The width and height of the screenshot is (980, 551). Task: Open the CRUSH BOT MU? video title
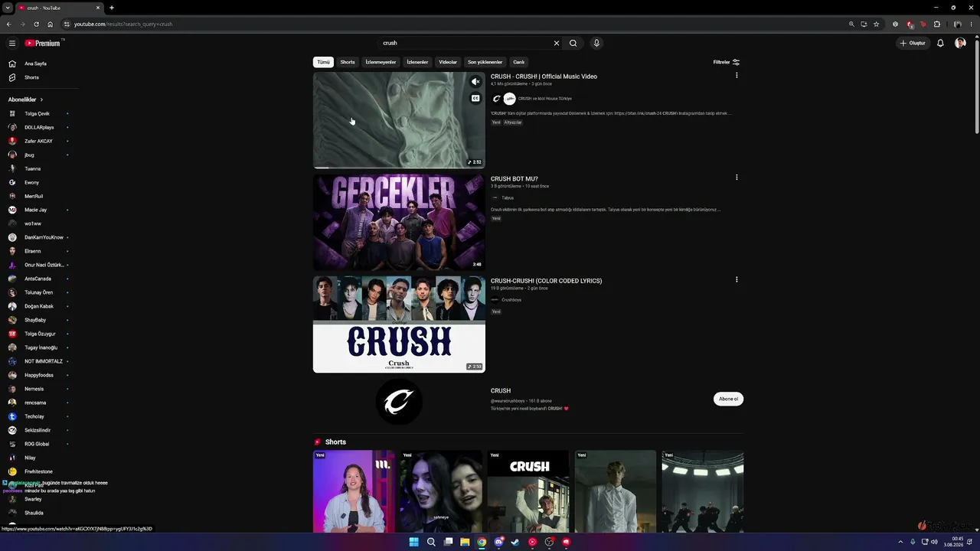tap(514, 179)
